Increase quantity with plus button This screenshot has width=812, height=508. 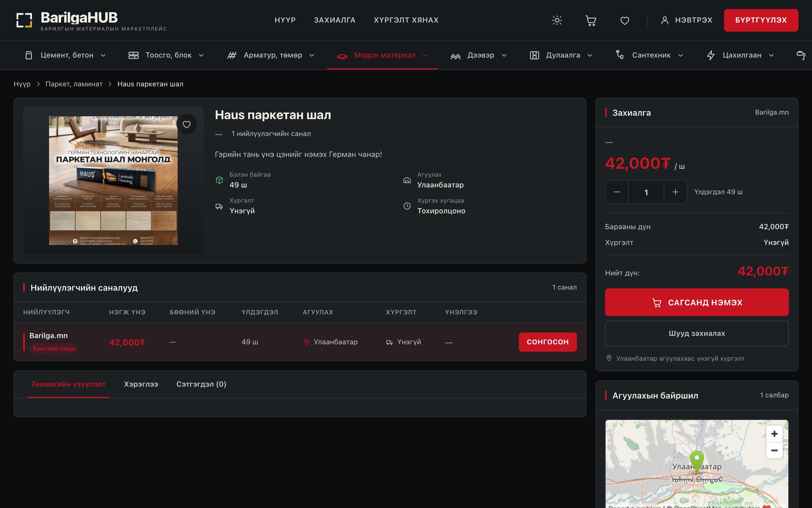click(676, 192)
